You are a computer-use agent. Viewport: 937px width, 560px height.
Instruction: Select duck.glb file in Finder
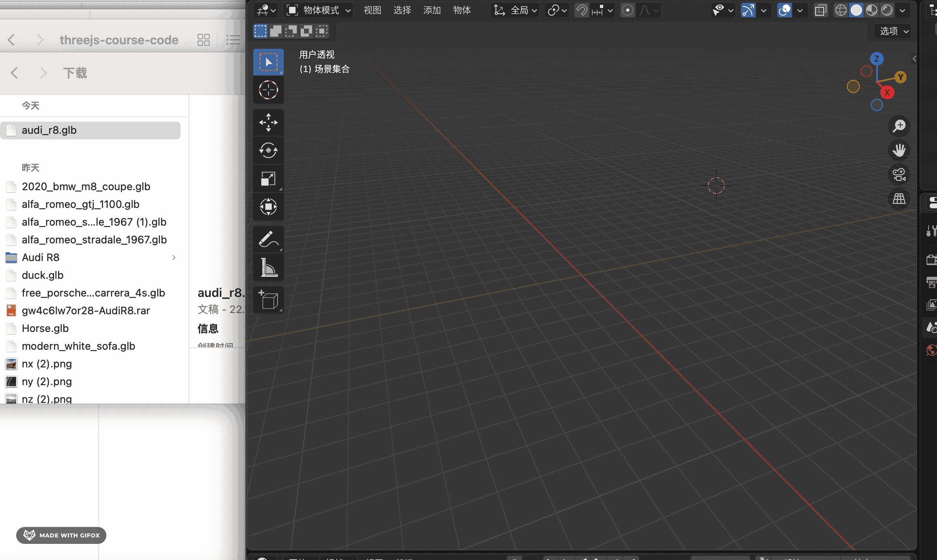tap(91, 275)
